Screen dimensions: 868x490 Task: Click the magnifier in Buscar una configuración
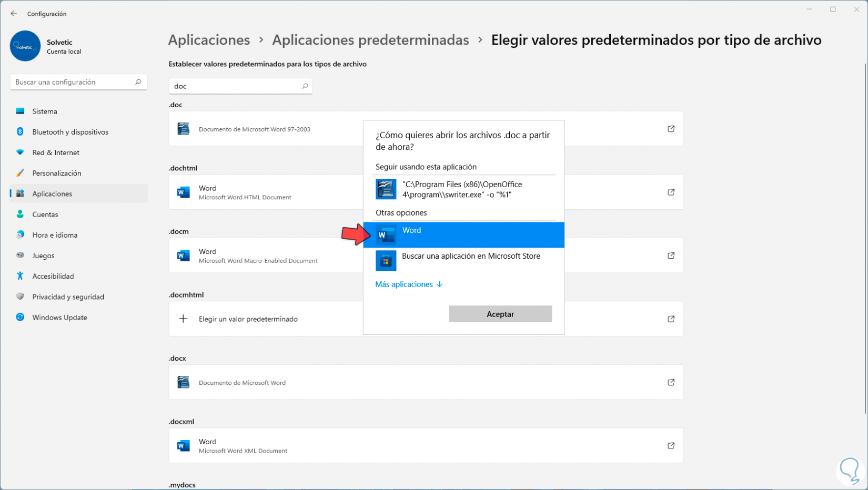[x=138, y=82]
